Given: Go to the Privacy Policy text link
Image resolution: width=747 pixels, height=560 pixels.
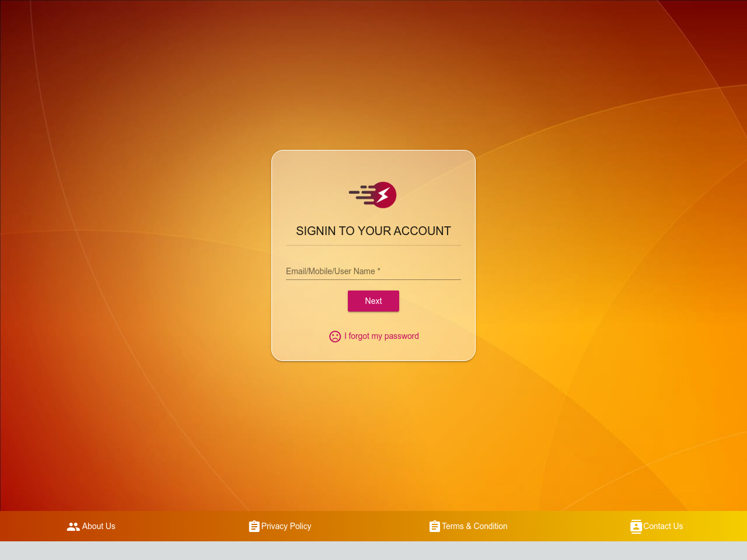Looking at the screenshot, I should pyautogui.click(x=286, y=526).
